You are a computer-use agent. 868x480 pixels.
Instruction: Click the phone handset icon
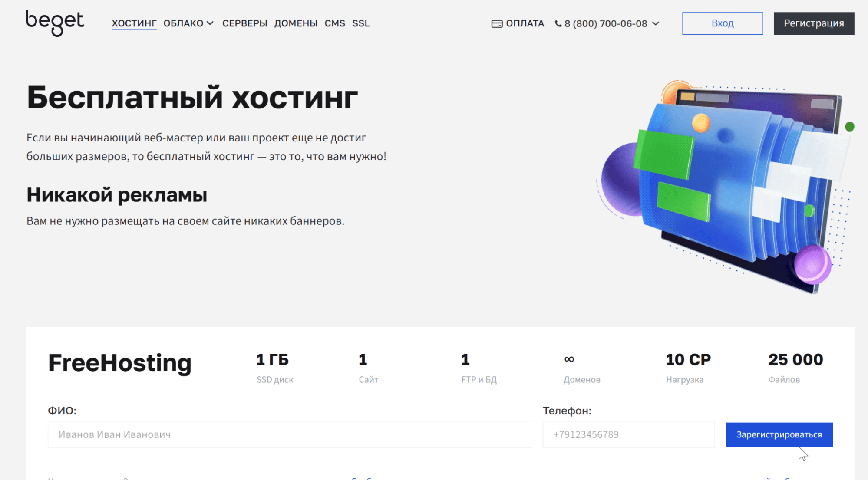point(558,23)
